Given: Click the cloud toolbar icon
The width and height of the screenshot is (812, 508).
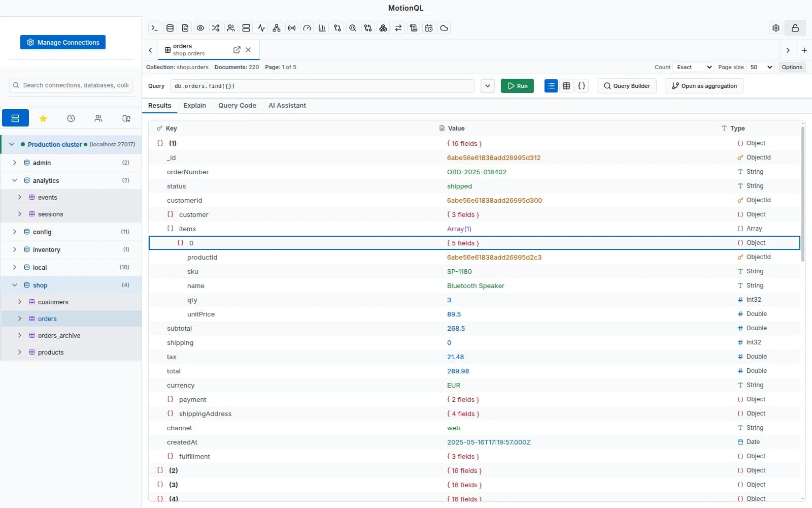Looking at the screenshot, I should pos(444,28).
